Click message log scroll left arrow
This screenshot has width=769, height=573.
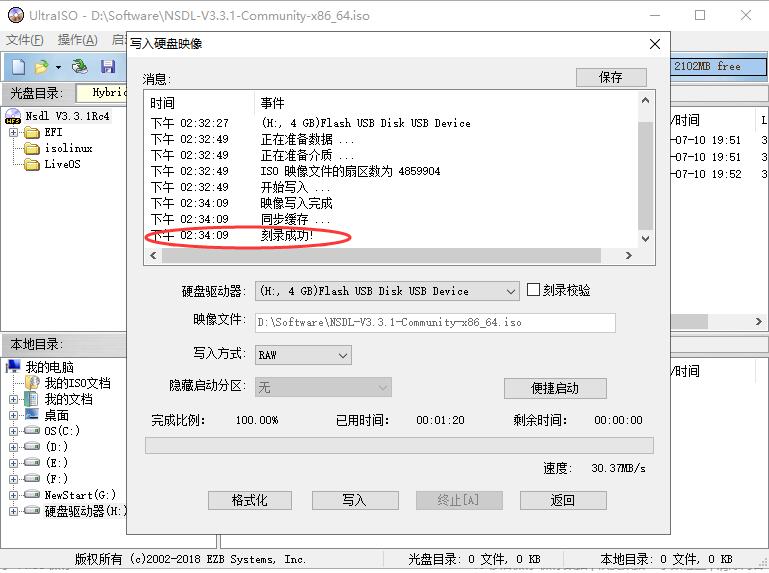[154, 256]
